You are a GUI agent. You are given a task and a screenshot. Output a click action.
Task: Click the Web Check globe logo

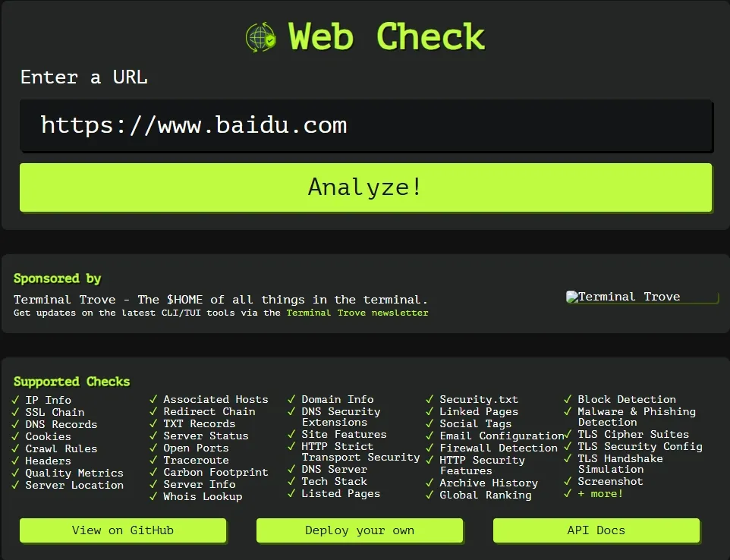click(261, 37)
